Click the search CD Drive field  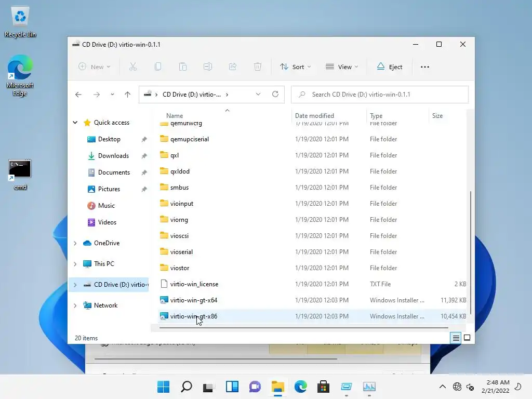380,95
